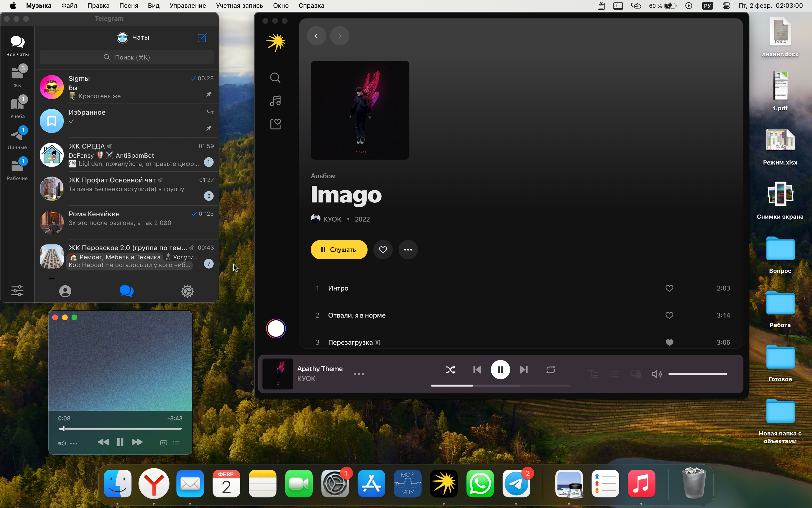
Task: Open the Учетная запись menu
Action: click(239, 6)
